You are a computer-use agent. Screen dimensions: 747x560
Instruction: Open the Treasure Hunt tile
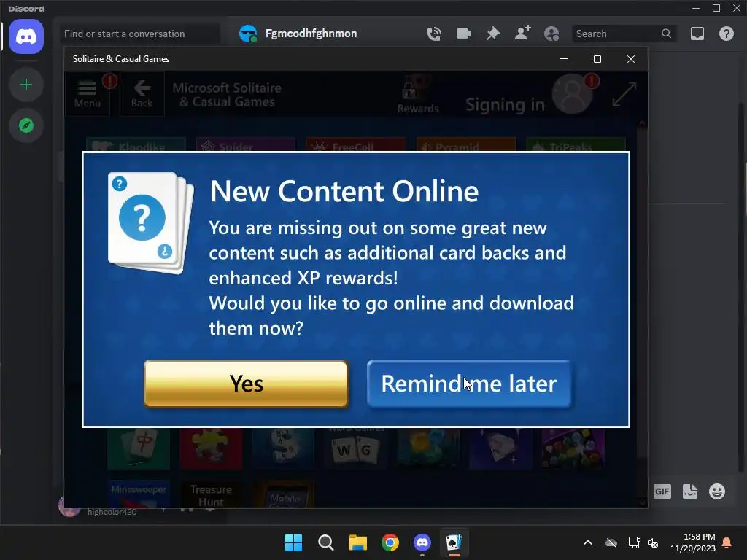(x=211, y=494)
